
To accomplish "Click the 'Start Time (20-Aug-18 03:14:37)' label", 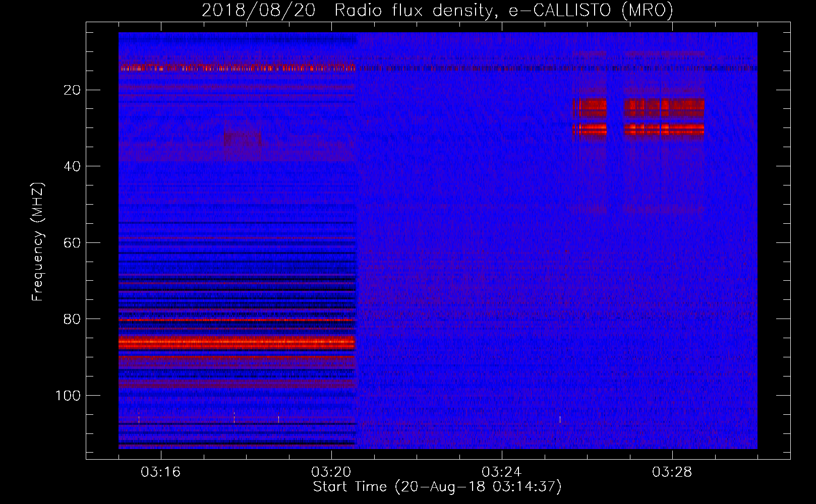I will [x=437, y=487].
